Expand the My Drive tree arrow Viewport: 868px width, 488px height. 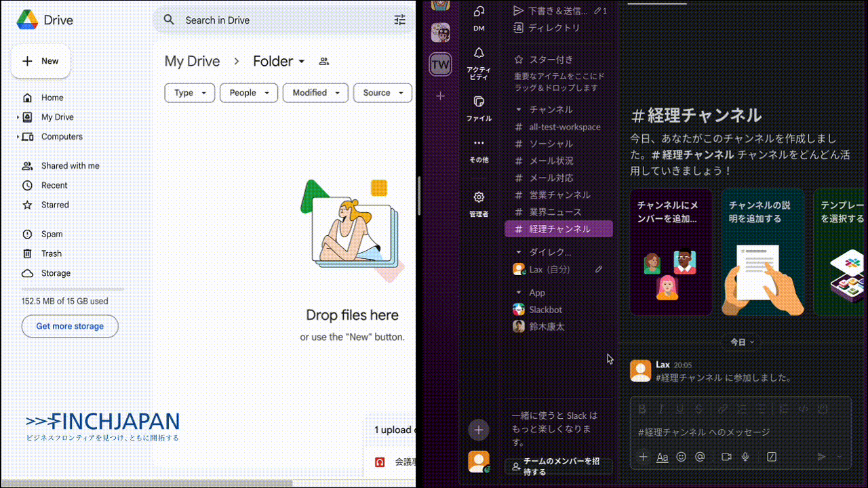click(x=18, y=117)
